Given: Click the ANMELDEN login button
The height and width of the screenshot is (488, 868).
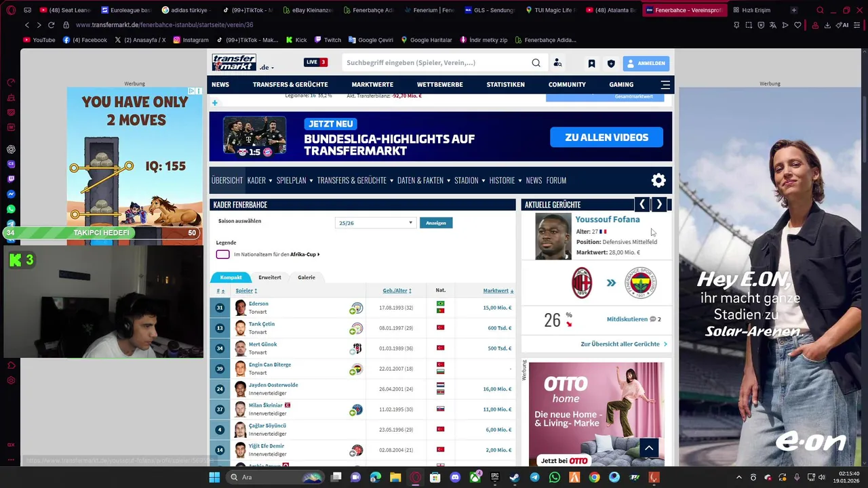Looking at the screenshot, I should click(646, 63).
